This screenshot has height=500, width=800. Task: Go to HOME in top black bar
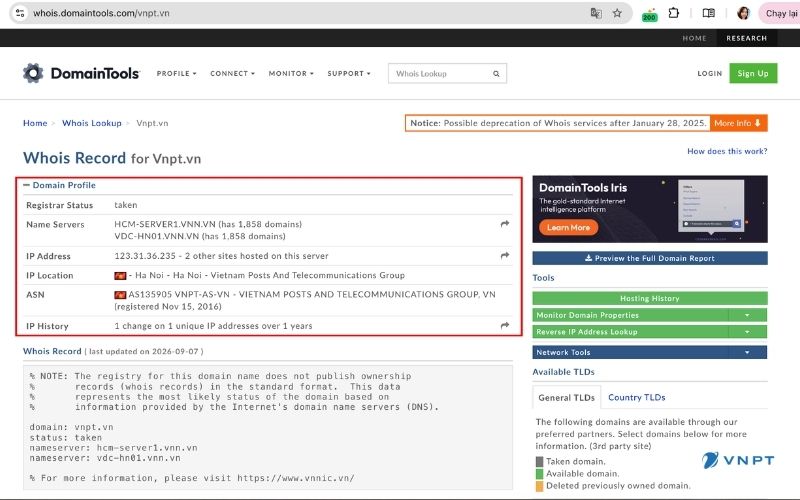coord(694,38)
